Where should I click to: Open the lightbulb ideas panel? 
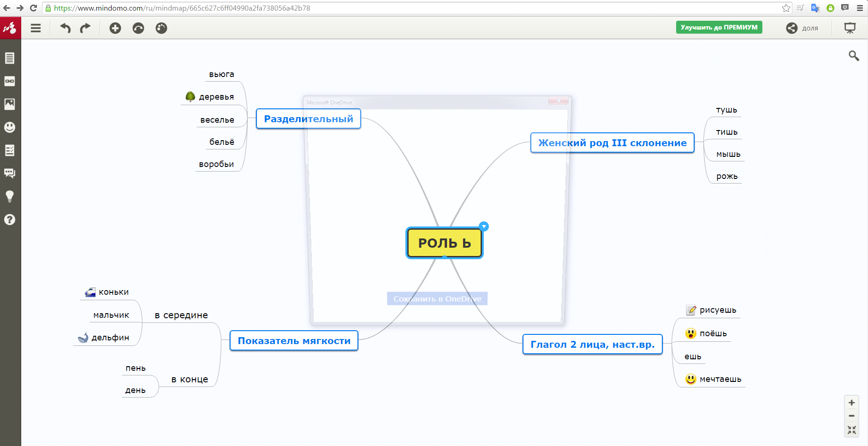pyautogui.click(x=10, y=196)
